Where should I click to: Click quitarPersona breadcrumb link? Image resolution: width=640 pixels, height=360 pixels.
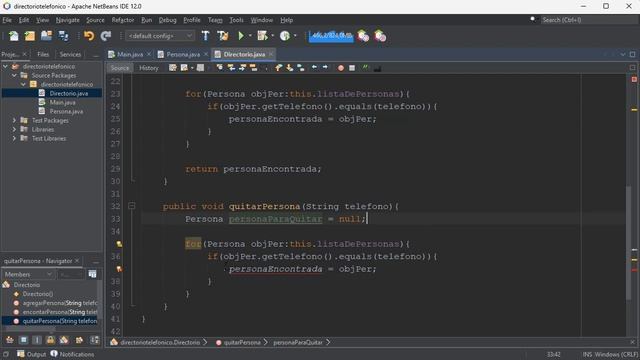click(242, 342)
